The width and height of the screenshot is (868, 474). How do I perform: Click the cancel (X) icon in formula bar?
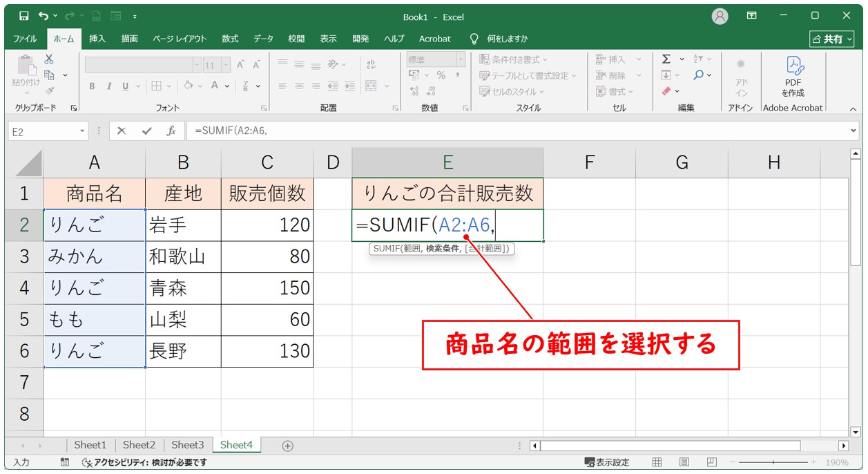[x=122, y=131]
